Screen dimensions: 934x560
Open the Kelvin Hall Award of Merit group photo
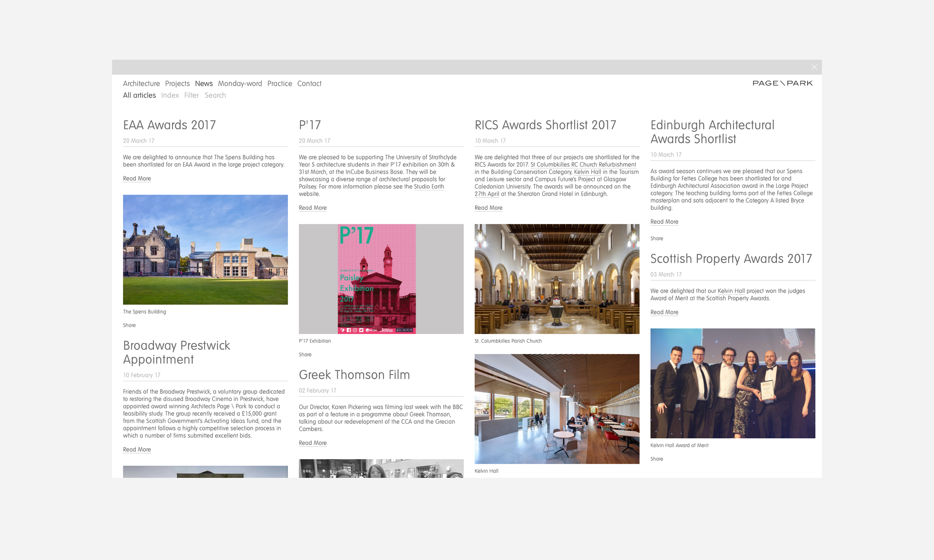(x=732, y=383)
